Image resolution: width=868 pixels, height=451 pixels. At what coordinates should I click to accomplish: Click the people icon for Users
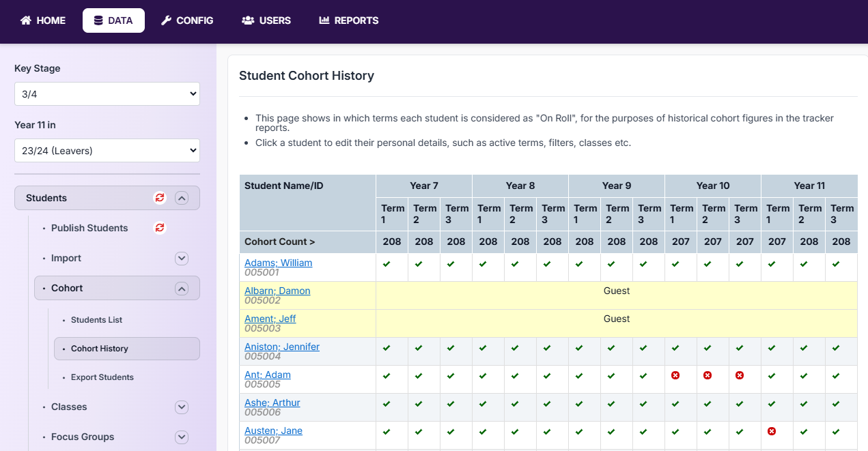(x=248, y=20)
